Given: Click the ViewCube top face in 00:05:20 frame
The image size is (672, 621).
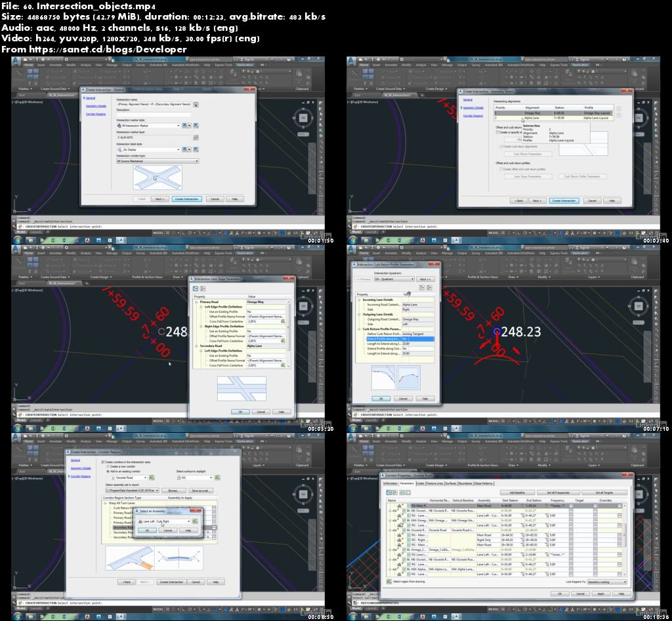Looking at the screenshot, I should [x=303, y=307].
